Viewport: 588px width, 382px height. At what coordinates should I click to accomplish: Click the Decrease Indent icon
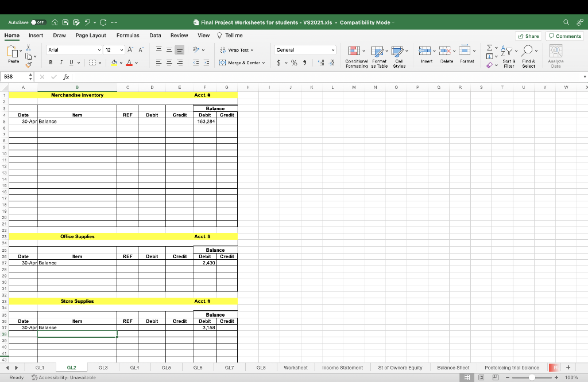[196, 63]
